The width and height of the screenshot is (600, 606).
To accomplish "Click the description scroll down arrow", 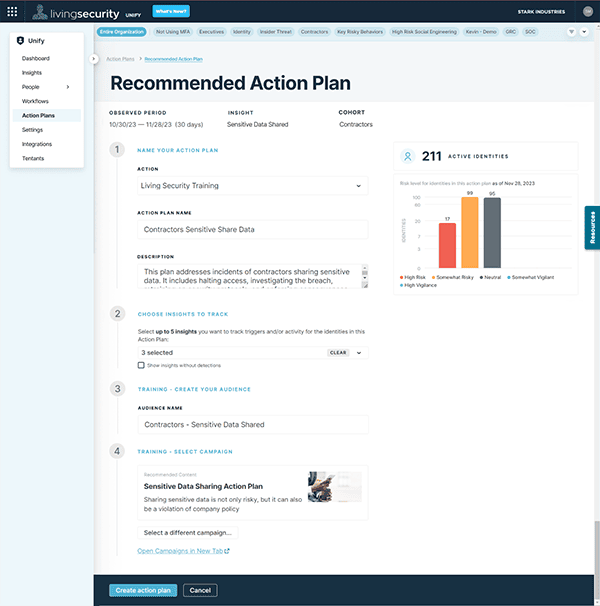I will (x=365, y=278).
